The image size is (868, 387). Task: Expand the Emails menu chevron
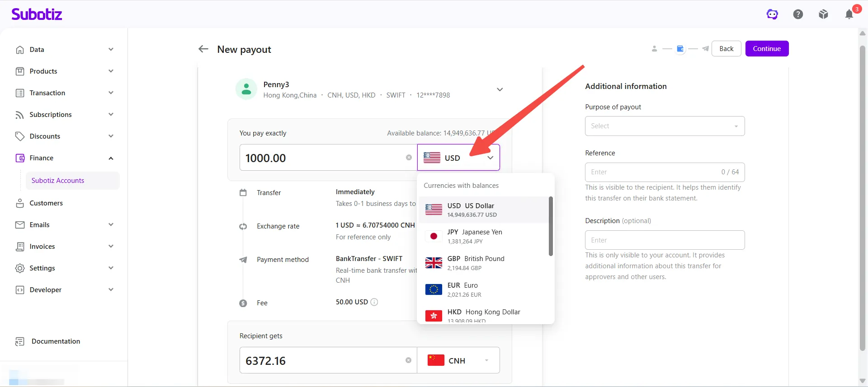[111, 224]
